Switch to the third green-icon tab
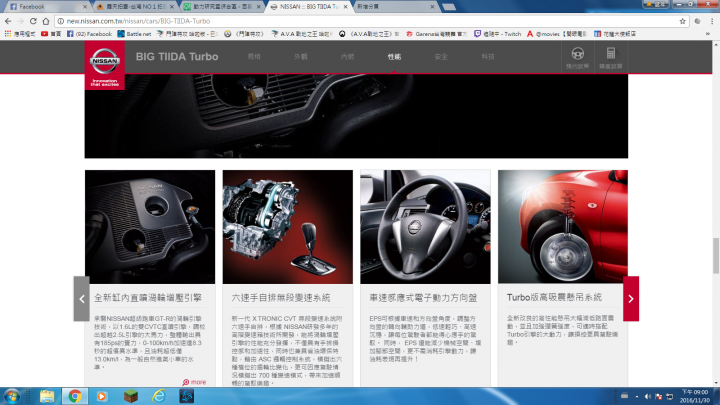The image size is (720, 405). point(221,6)
